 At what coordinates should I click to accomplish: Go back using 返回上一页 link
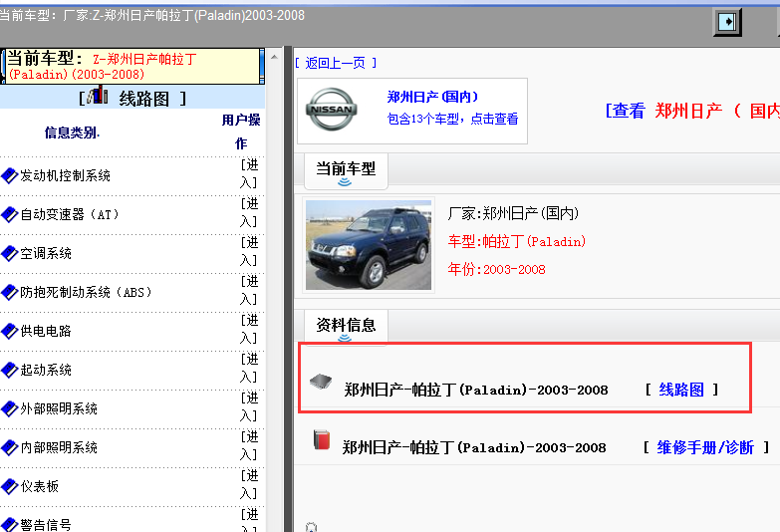336,63
